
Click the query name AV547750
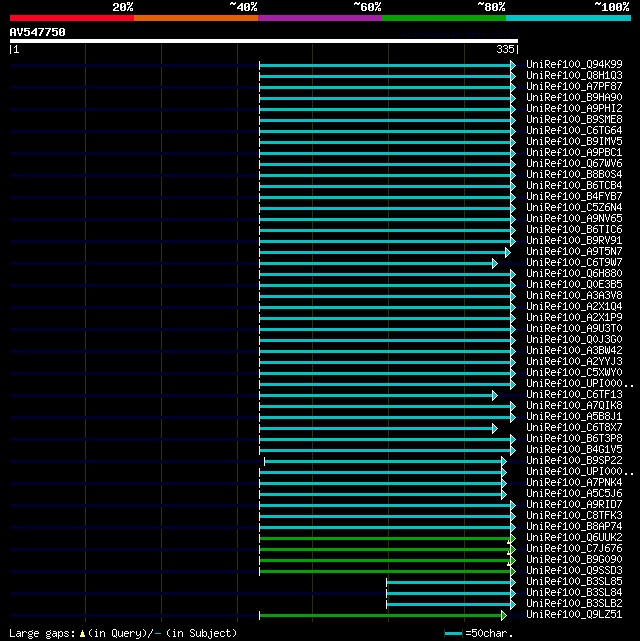[38, 32]
